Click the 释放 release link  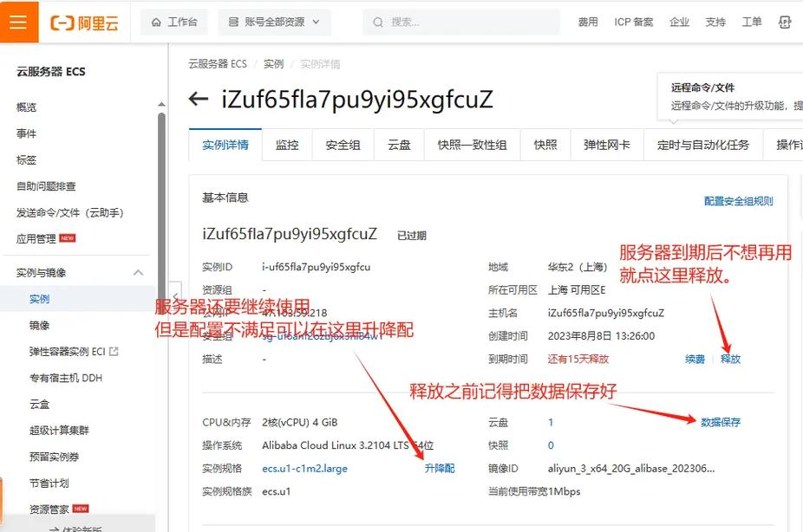click(x=730, y=359)
